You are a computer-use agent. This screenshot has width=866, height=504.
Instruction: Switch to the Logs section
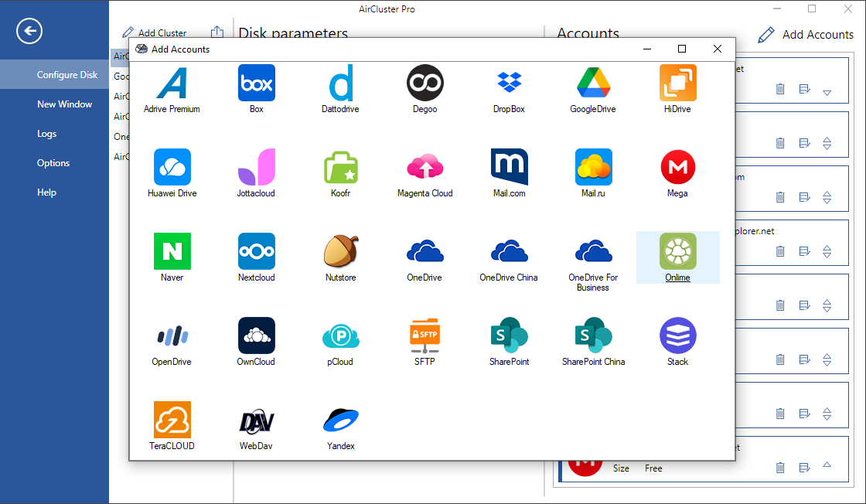(46, 133)
